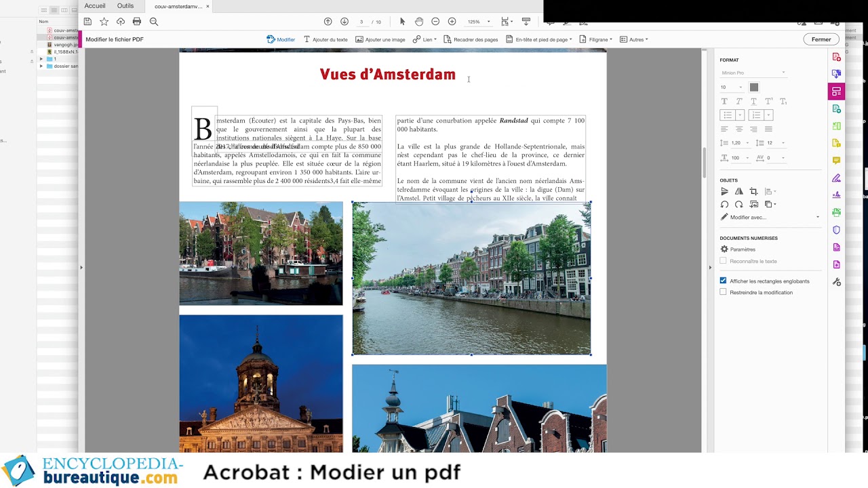Rotate object clockwise
The height and width of the screenshot is (488, 868).
coord(739,204)
